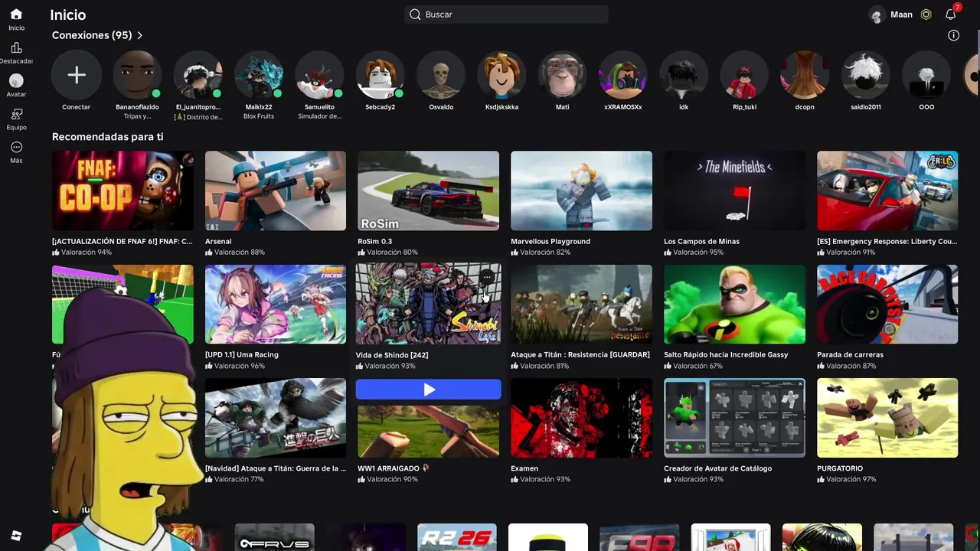Click the info icon beside connections
This screenshot has height=551, width=980.
(x=953, y=35)
